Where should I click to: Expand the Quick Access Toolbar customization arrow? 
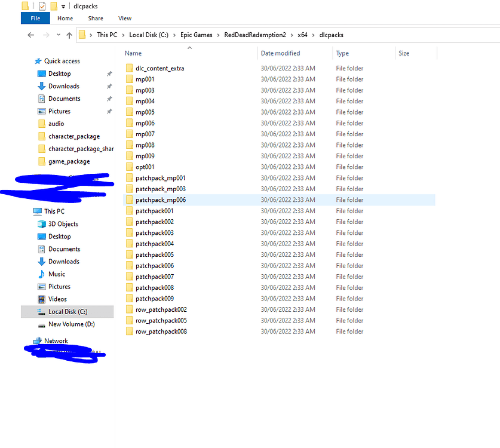click(x=63, y=6)
